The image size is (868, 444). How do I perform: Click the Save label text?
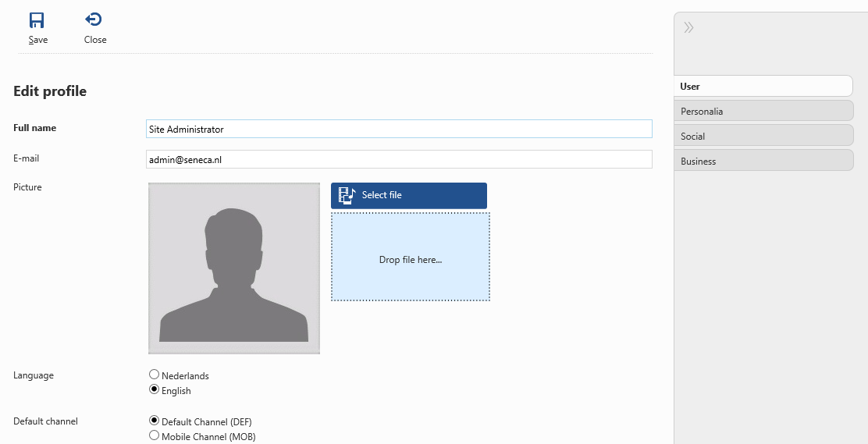38,40
